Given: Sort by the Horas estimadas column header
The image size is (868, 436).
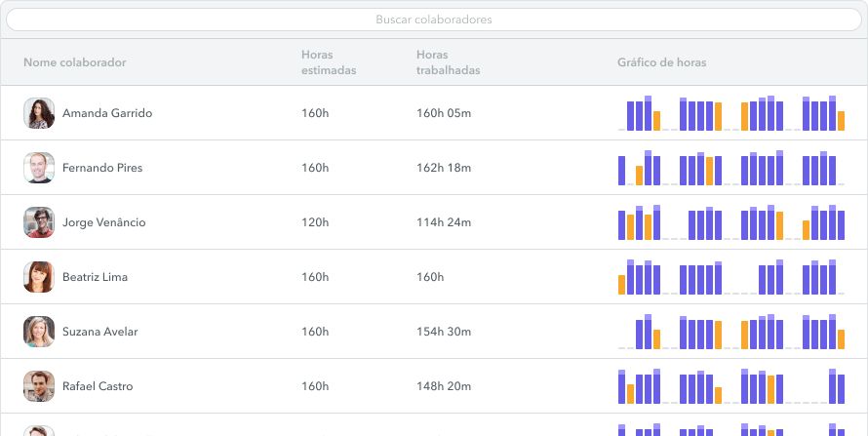Looking at the screenshot, I should 329,62.
